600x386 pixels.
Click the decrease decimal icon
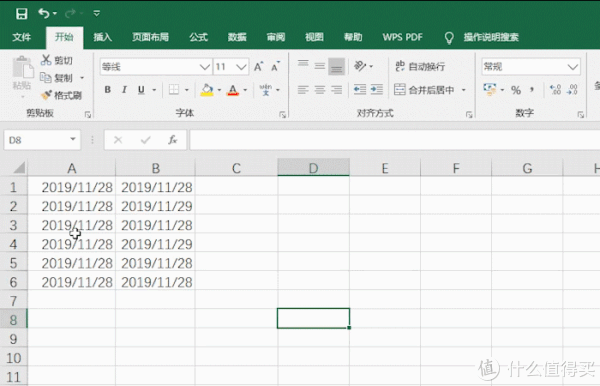click(572, 90)
